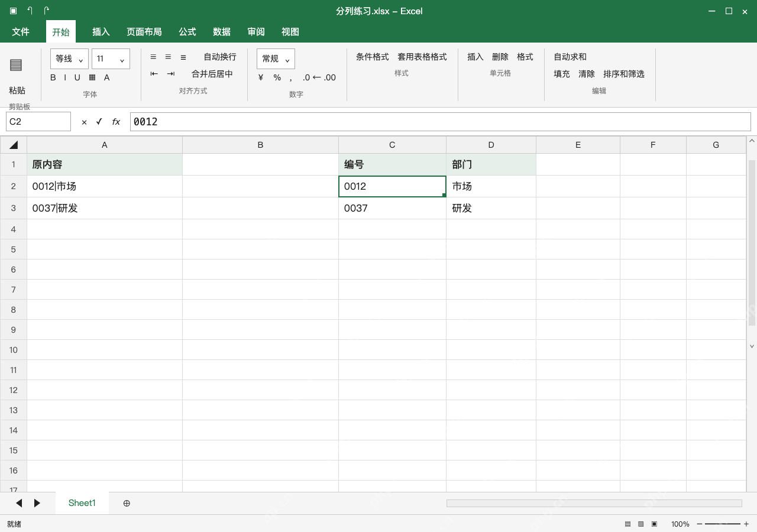Click the font color A icon
757x532 pixels.
(x=107, y=77)
